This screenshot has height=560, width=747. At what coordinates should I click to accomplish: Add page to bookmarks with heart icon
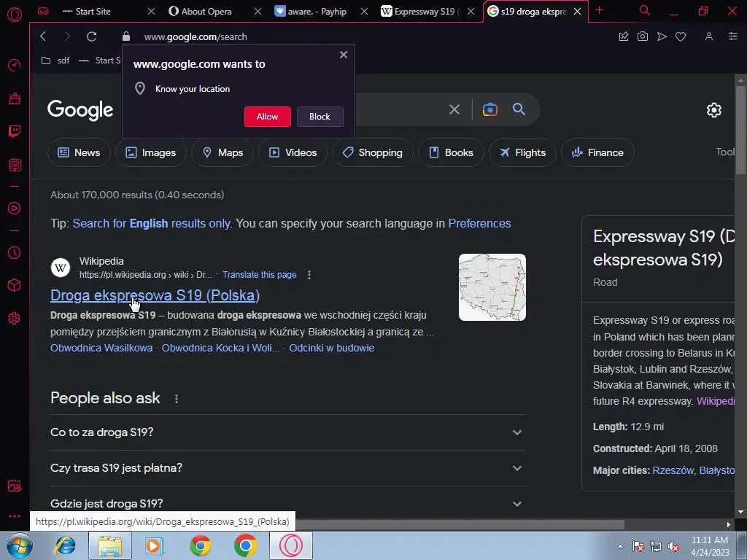[x=681, y=36]
